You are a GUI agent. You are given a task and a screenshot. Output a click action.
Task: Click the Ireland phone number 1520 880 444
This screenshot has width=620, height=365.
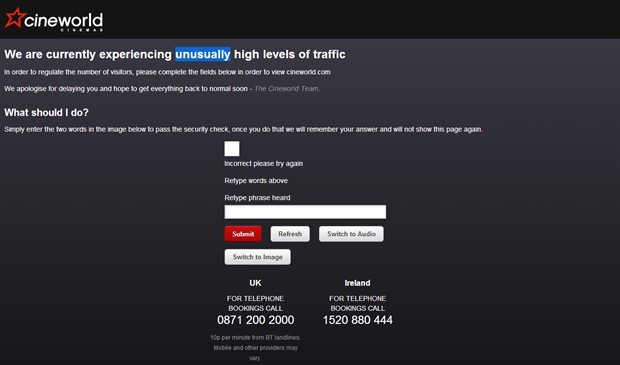357,320
